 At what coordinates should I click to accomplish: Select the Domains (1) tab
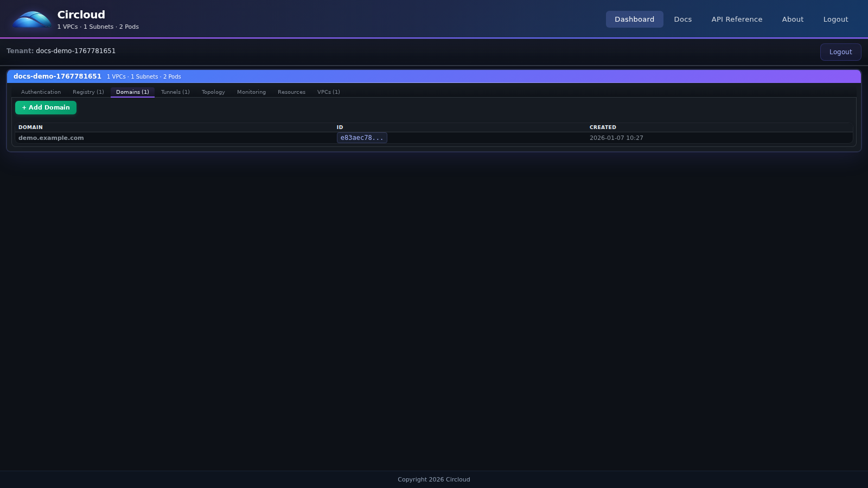[132, 92]
